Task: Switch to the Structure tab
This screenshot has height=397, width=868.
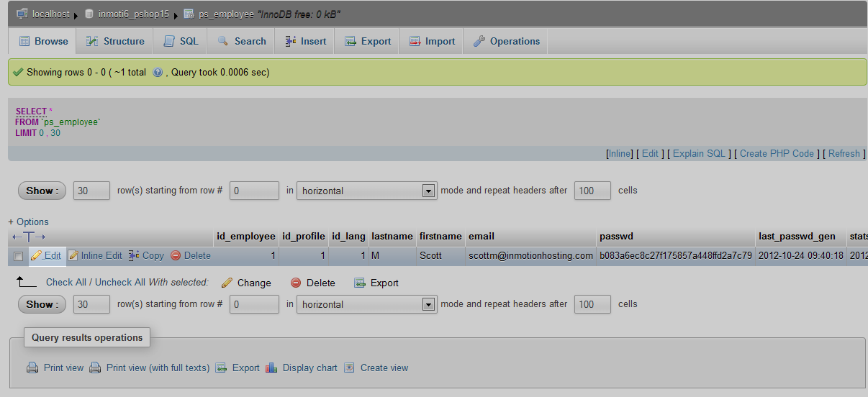Action: 115,42
